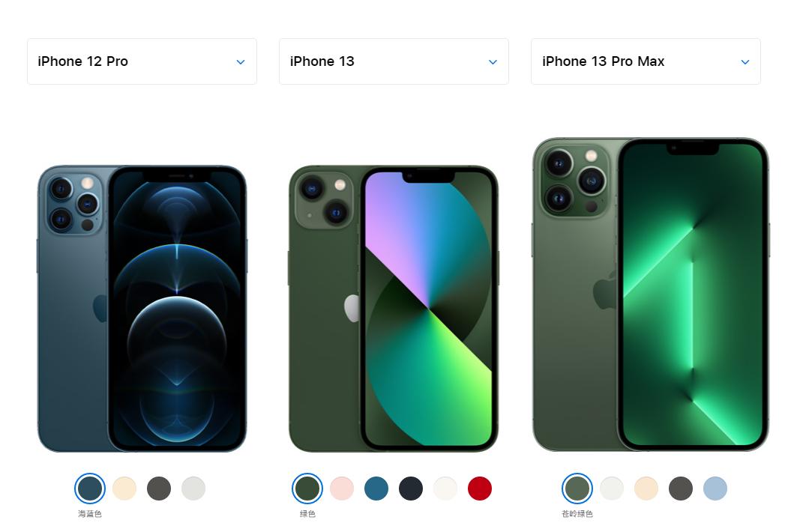Select the red swatch for iPhone 13

point(480,489)
